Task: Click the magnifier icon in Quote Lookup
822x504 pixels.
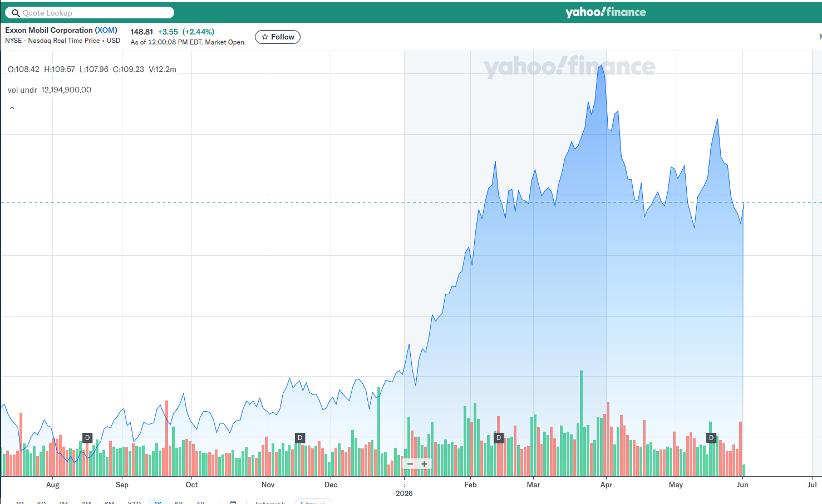Action: pyautogui.click(x=16, y=13)
